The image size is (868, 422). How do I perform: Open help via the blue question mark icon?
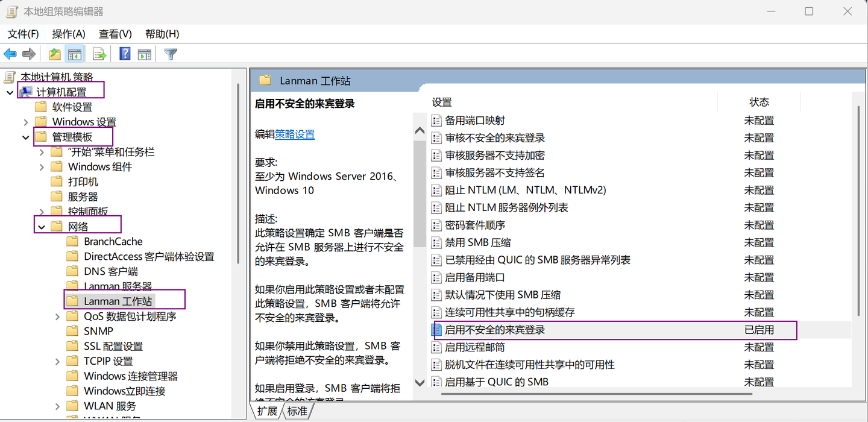click(x=124, y=54)
